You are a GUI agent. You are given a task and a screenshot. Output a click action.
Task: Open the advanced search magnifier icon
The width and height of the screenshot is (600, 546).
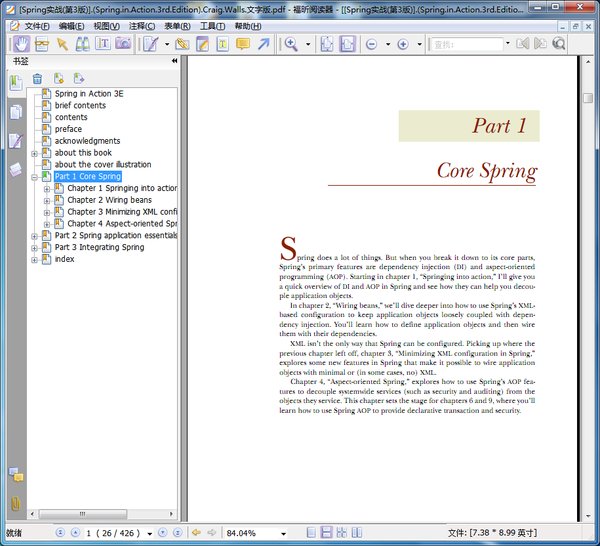coord(559,44)
